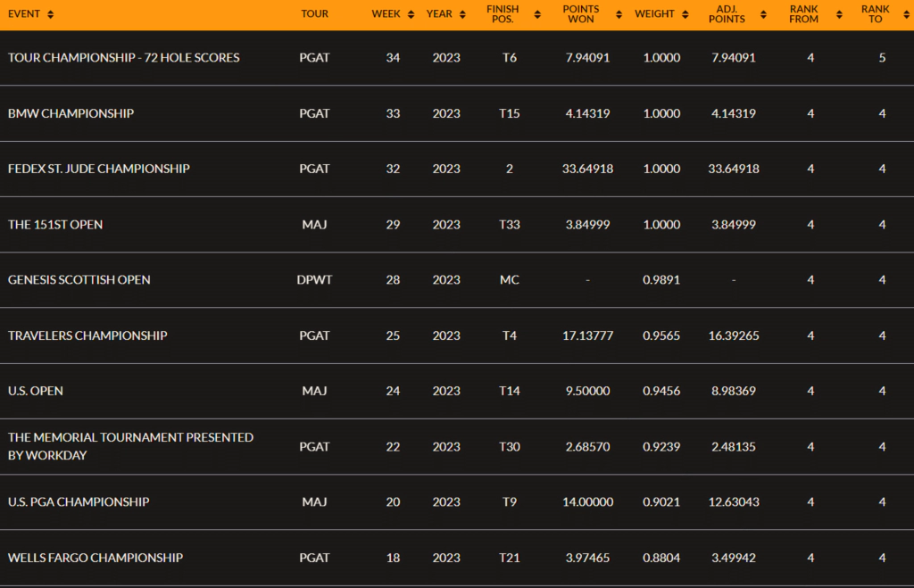Image resolution: width=914 pixels, height=588 pixels.
Task: Open The 151st Open event
Action: click(x=55, y=225)
